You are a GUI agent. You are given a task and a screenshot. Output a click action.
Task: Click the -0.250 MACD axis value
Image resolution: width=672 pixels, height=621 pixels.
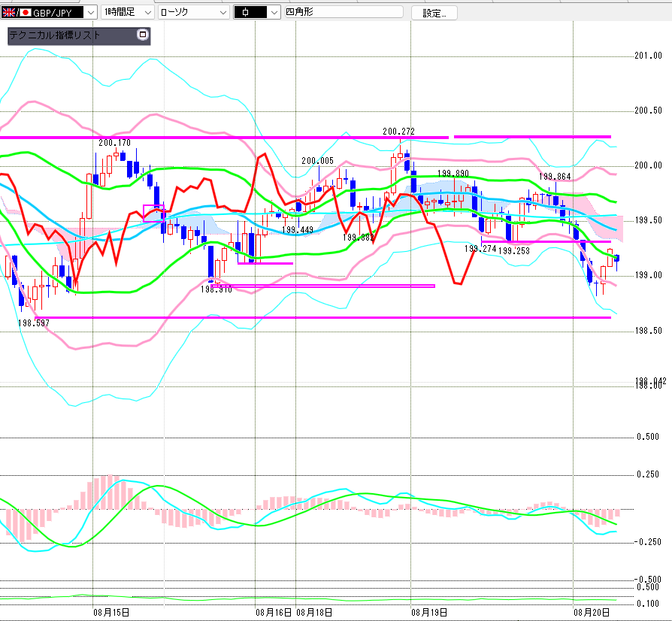tap(647, 542)
